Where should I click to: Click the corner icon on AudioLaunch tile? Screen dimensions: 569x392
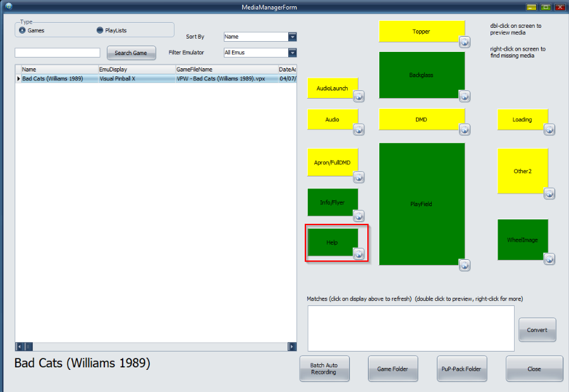point(358,97)
